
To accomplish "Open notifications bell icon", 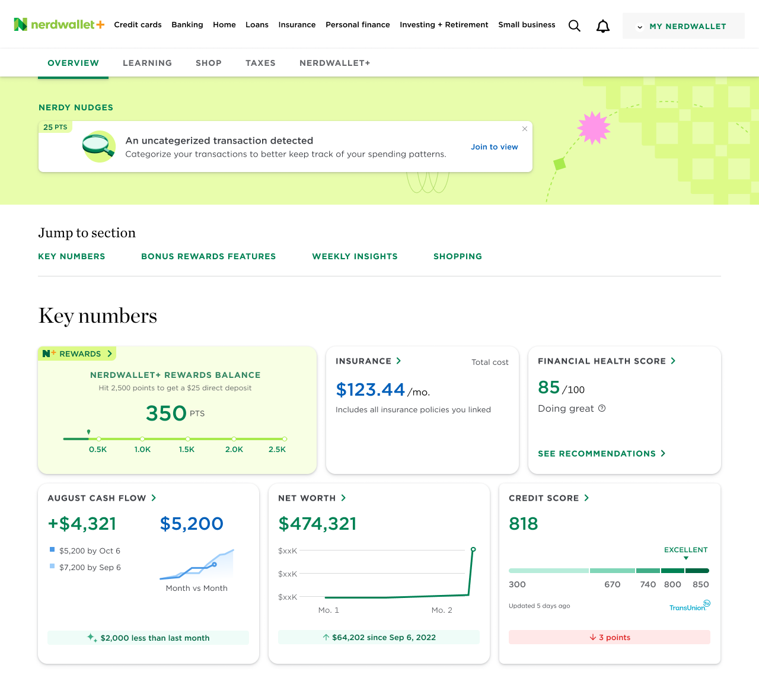I will pyautogui.click(x=603, y=26).
